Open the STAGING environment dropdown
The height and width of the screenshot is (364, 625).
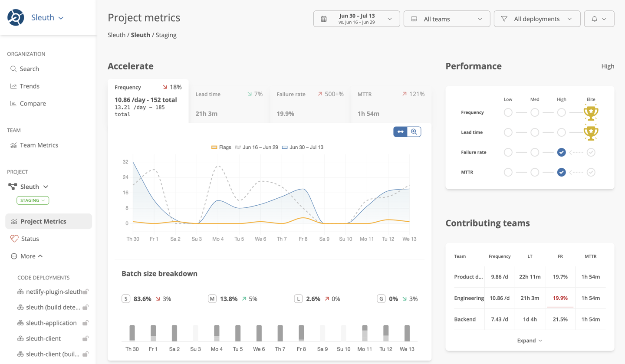[x=33, y=200]
